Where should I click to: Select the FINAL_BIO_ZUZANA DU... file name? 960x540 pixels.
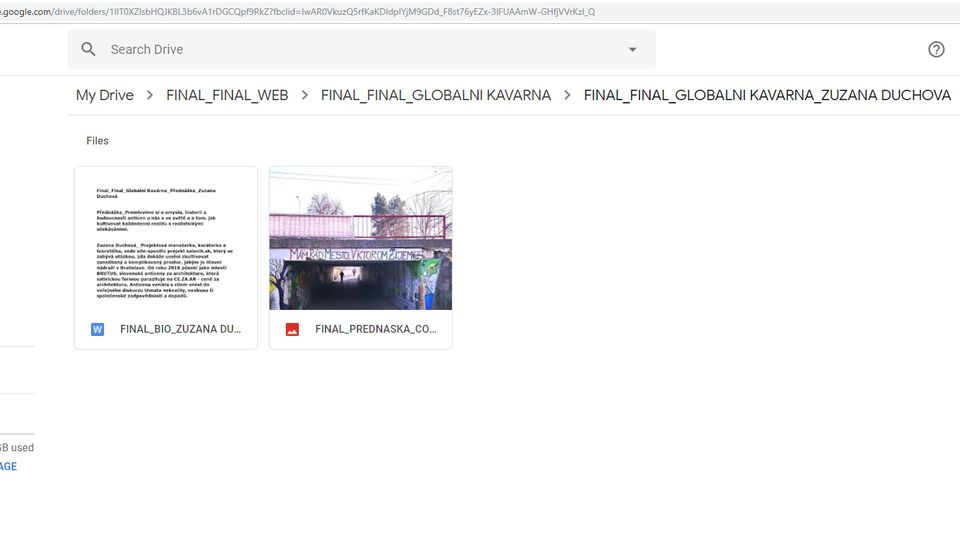[x=180, y=329]
